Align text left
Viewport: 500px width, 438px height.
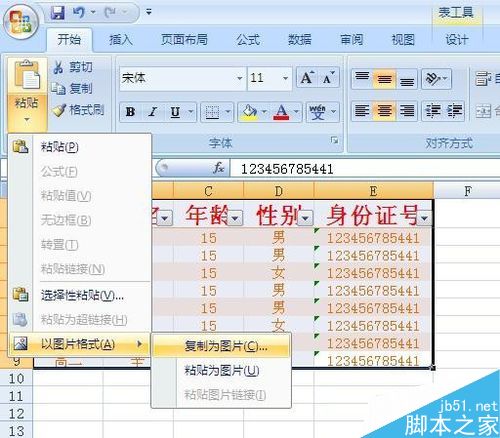pyautogui.click(x=362, y=111)
